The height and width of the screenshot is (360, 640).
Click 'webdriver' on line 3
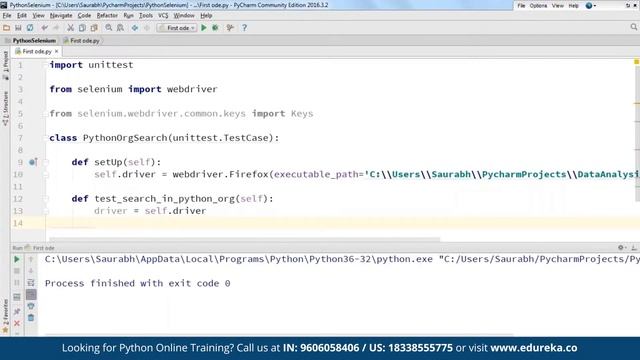[192, 89]
